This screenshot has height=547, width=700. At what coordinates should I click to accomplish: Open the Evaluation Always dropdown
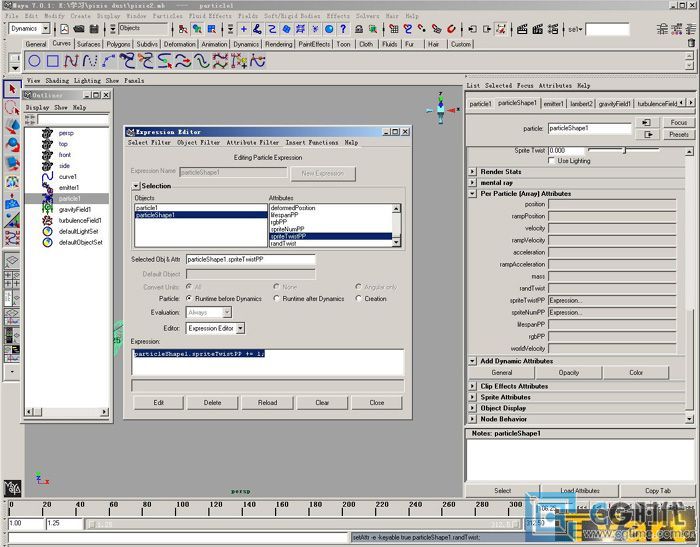(227, 312)
